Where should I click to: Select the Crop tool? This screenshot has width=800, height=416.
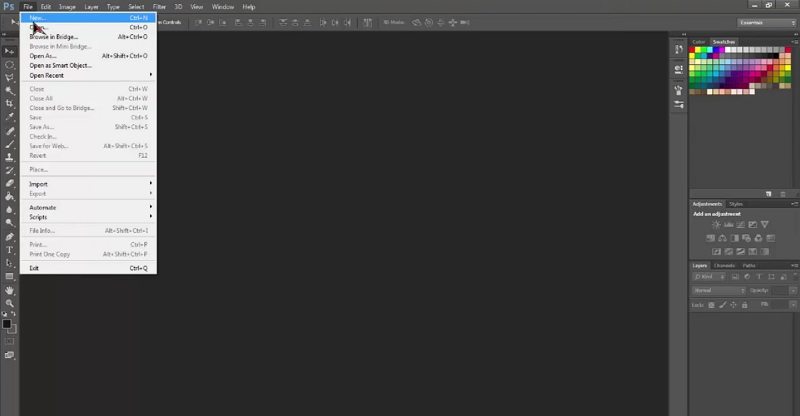(9, 104)
